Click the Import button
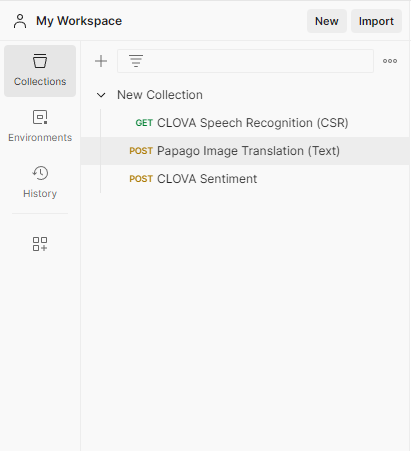This screenshot has width=411, height=451. point(376,21)
